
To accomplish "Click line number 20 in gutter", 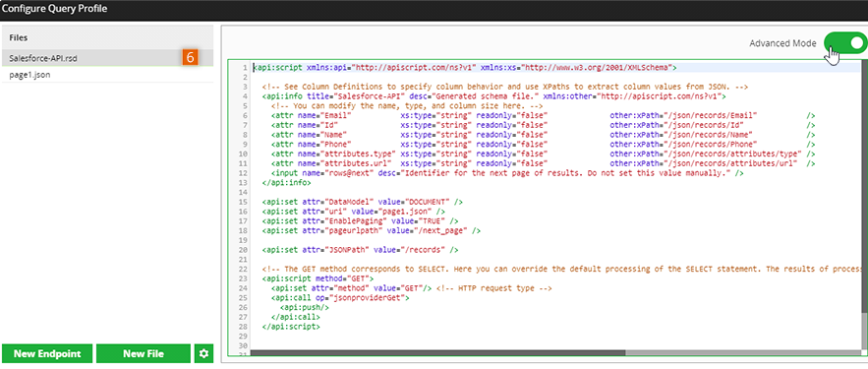I will [242, 250].
